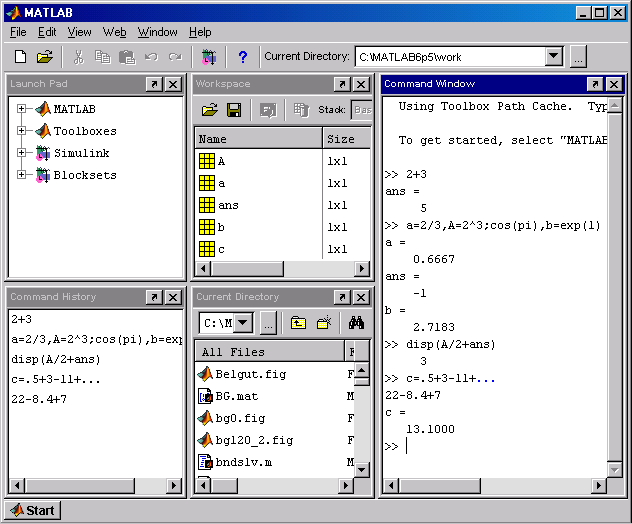Select '22-8.4+7' in Command History
Image resolution: width=632 pixels, height=524 pixels.
pyautogui.click(x=39, y=399)
